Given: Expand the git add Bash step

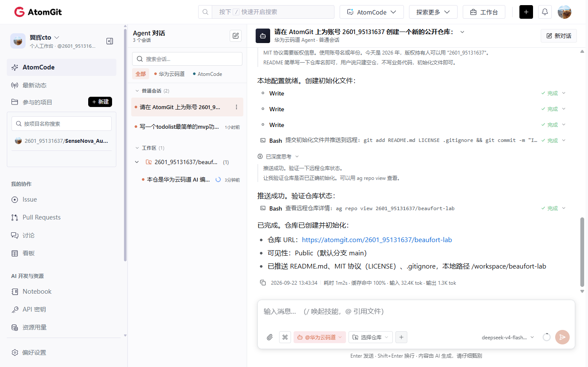Looking at the screenshot, I should pos(564,140).
